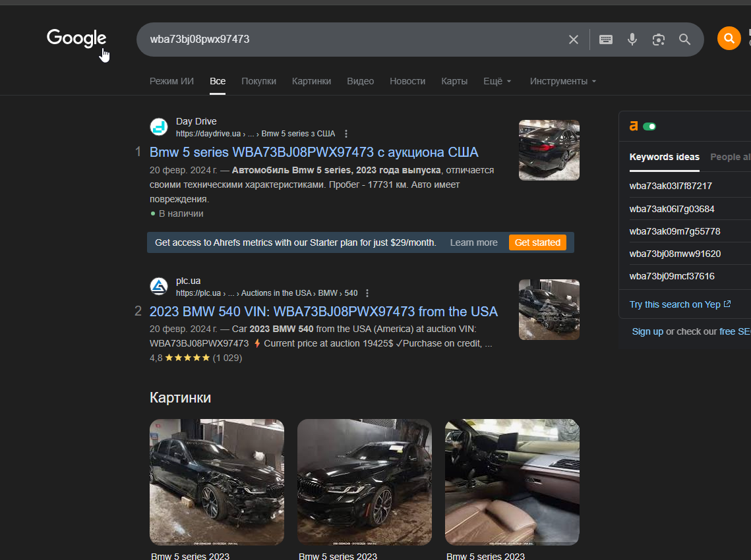Open the Картинки tab
Viewport: 751px width, 560px height.
(x=311, y=82)
